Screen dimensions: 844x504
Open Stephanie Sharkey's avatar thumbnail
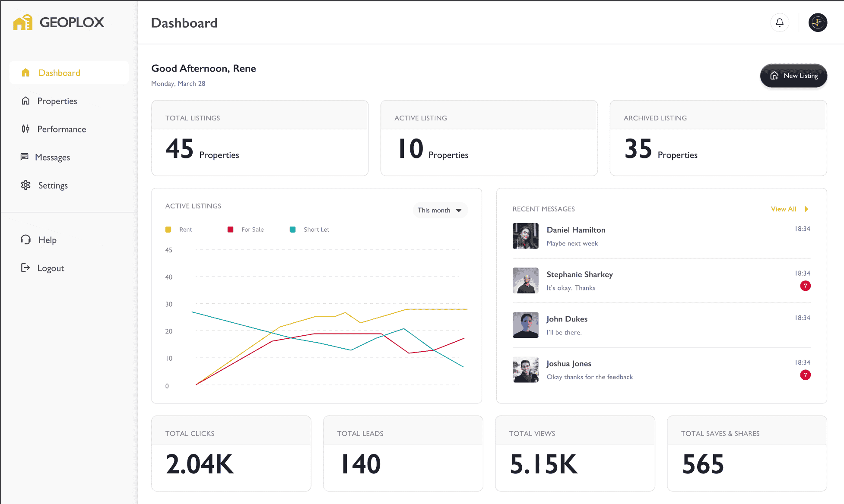[525, 280]
